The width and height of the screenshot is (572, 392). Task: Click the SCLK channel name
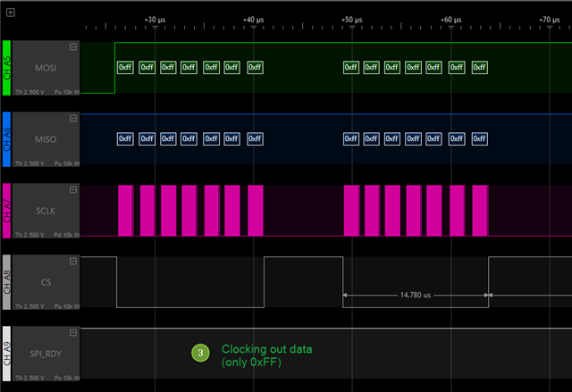coord(46,211)
